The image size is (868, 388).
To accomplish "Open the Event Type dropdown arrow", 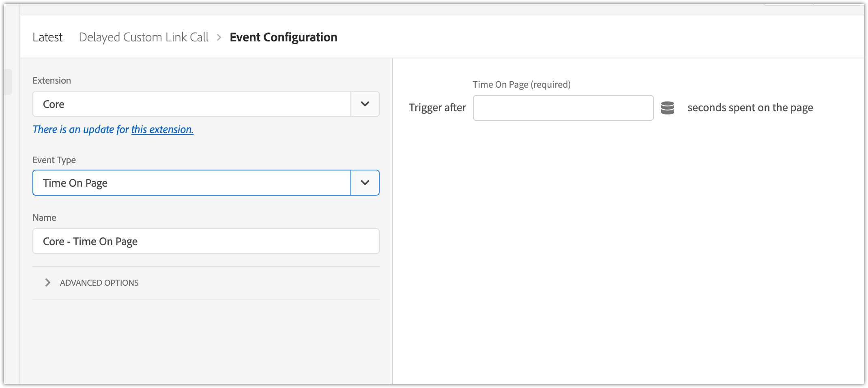I will coord(365,183).
